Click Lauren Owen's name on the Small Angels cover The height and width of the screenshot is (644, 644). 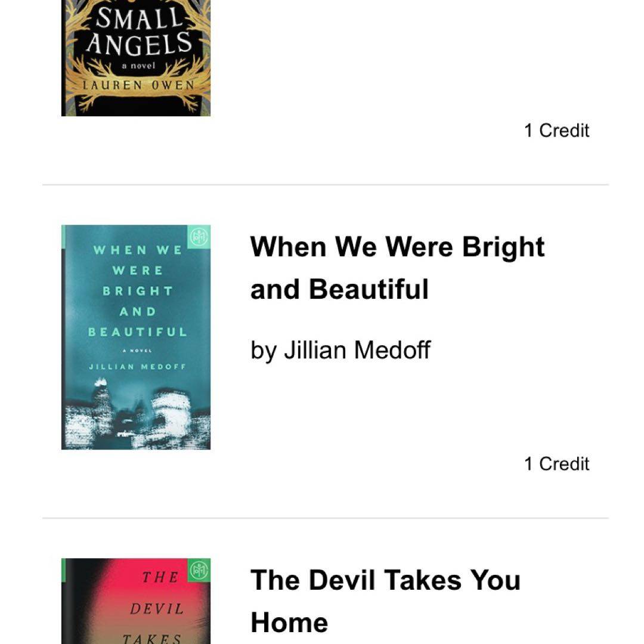tap(138, 85)
